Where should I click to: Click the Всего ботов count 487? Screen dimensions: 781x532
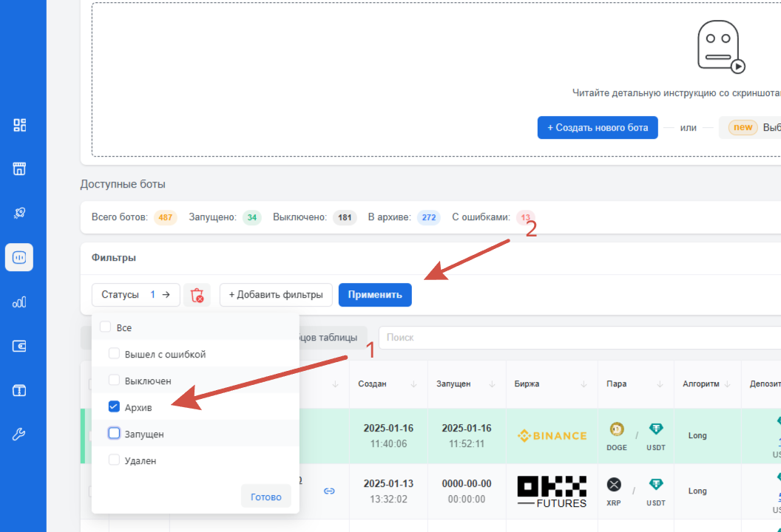[166, 217]
